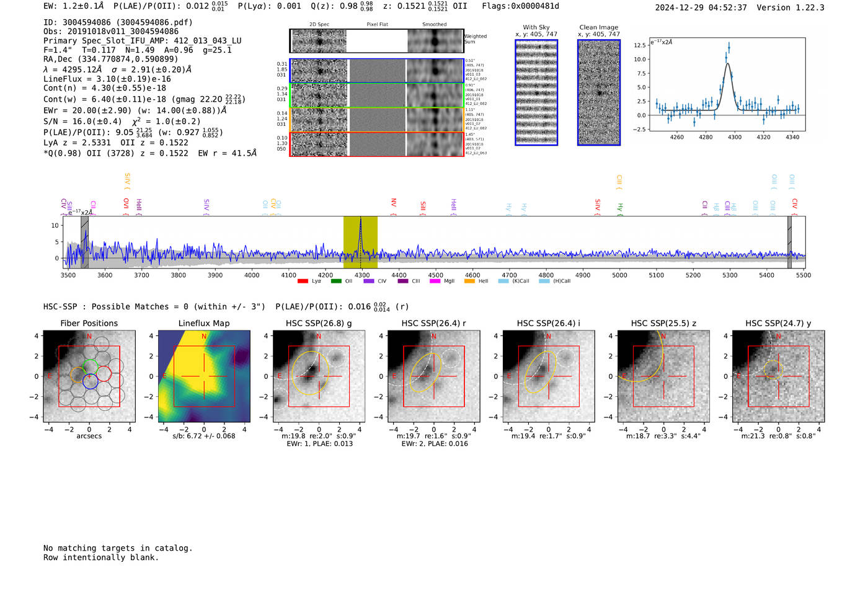868x591 pixels.
Task: Open the orange-bordered fiber spectrum row
Action: click(377, 120)
